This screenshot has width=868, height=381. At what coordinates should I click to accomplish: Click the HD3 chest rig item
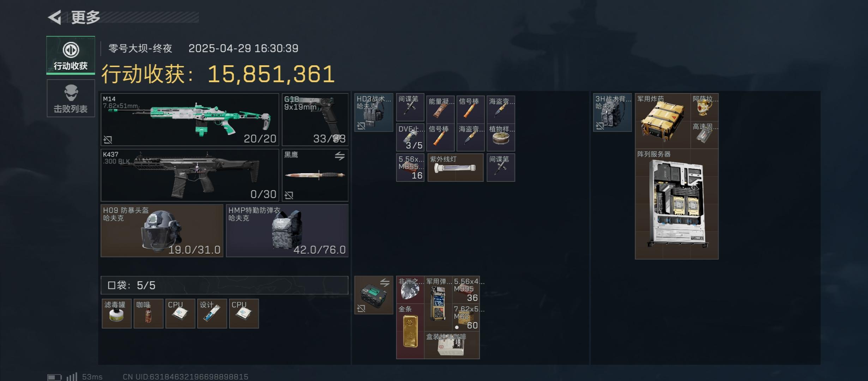coord(374,113)
